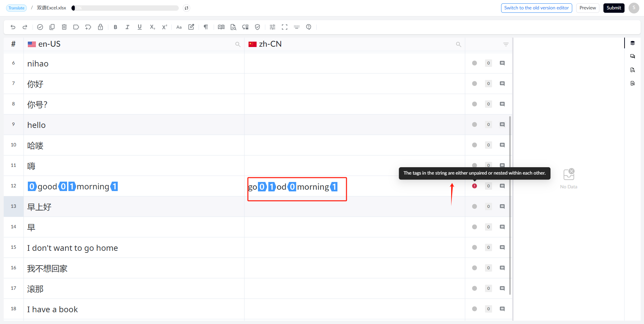The width and height of the screenshot is (644, 324).
Task: Toggle status circle for row 15
Action: [x=475, y=247]
